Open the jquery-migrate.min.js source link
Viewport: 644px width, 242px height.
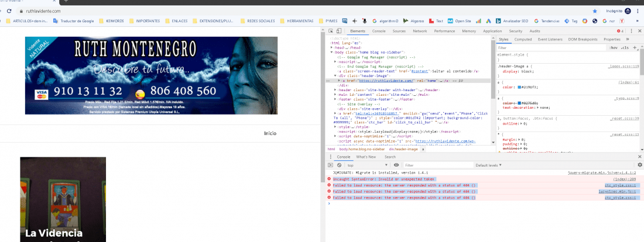coord(602,173)
